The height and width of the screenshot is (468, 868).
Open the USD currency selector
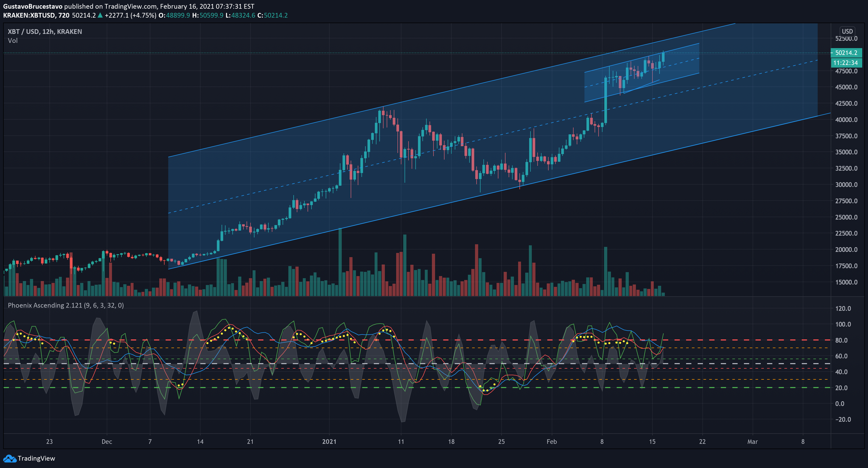[847, 31]
